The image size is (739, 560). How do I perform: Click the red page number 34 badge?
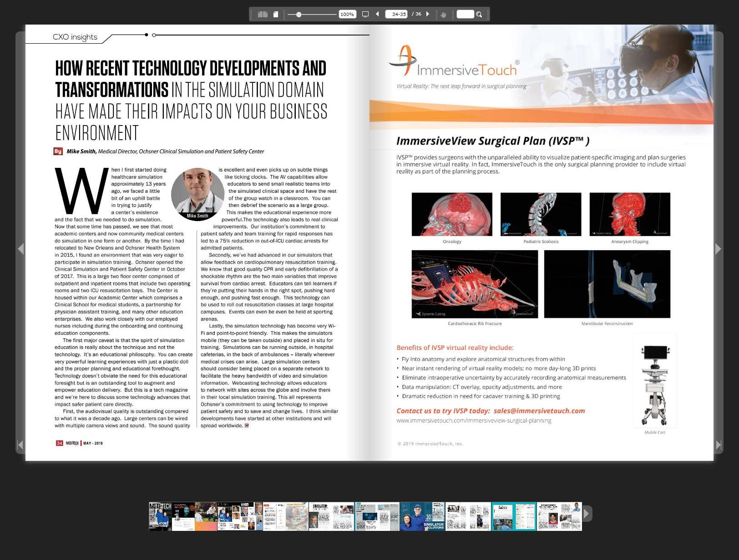pos(59,443)
